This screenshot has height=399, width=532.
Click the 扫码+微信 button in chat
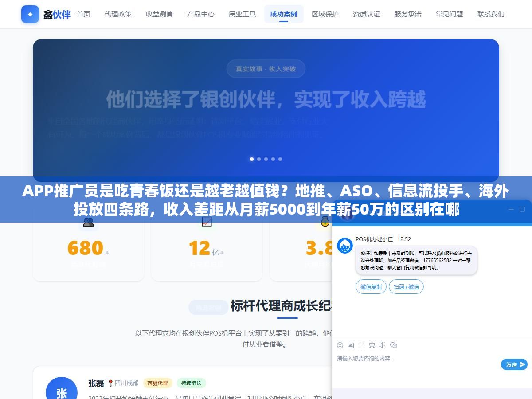[x=406, y=287]
